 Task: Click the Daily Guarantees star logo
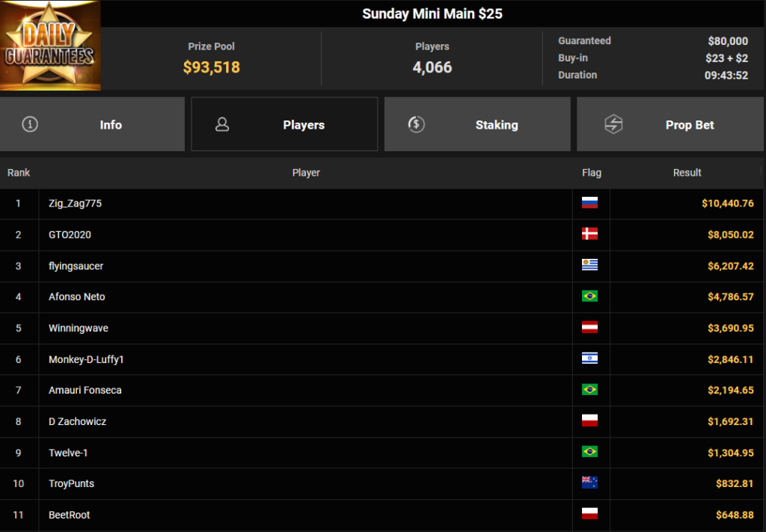50,46
